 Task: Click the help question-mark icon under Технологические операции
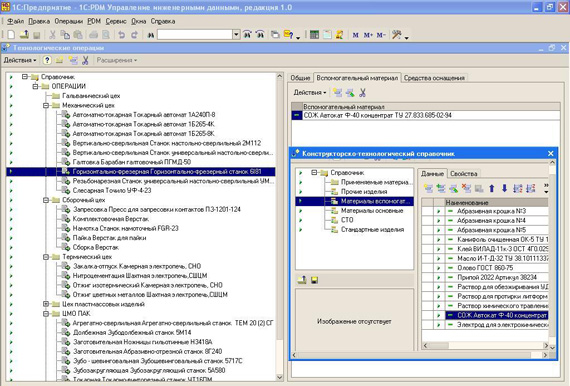[x=47, y=60]
